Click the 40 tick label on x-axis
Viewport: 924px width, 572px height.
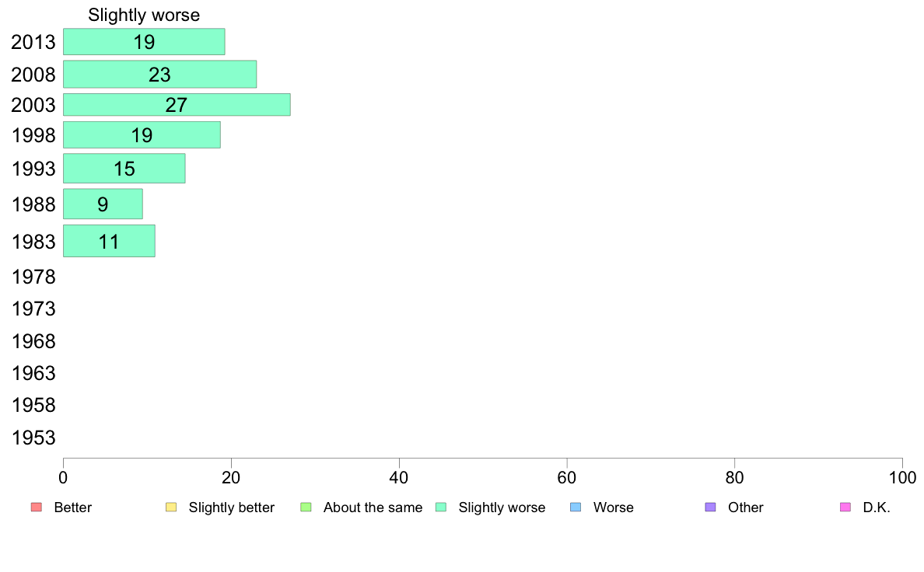click(399, 478)
